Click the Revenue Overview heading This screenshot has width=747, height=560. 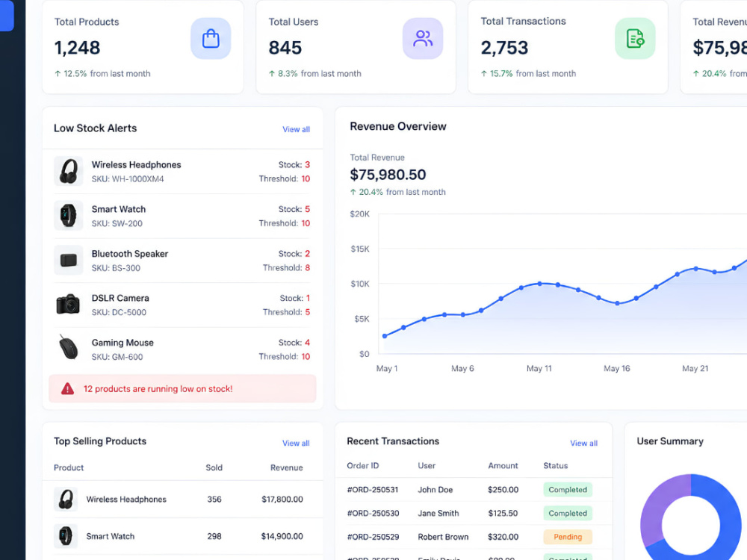click(x=398, y=126)
